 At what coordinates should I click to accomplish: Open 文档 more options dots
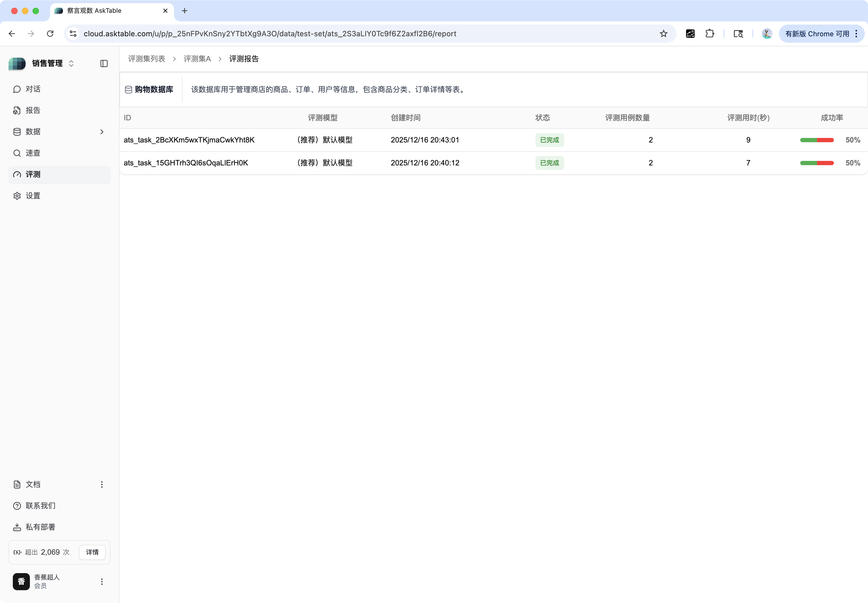tap(102, 484)
